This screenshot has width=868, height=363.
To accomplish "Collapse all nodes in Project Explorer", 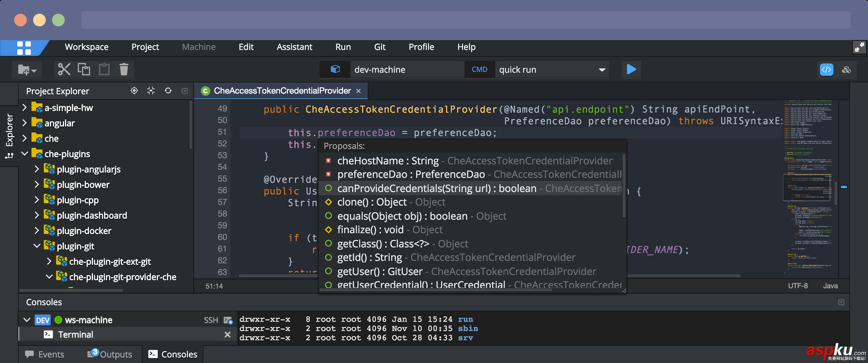I will (x=151, y=91).
